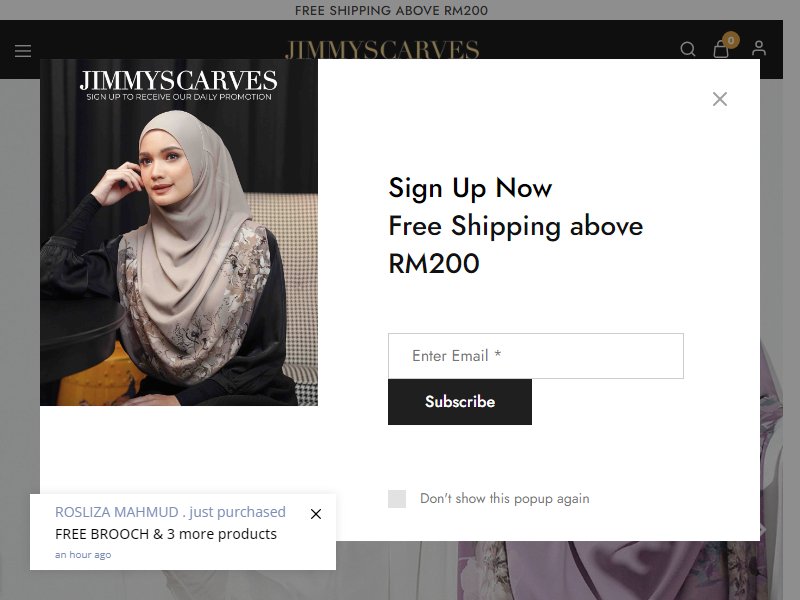Open the search magnifier icon

(x=688, y=49)
